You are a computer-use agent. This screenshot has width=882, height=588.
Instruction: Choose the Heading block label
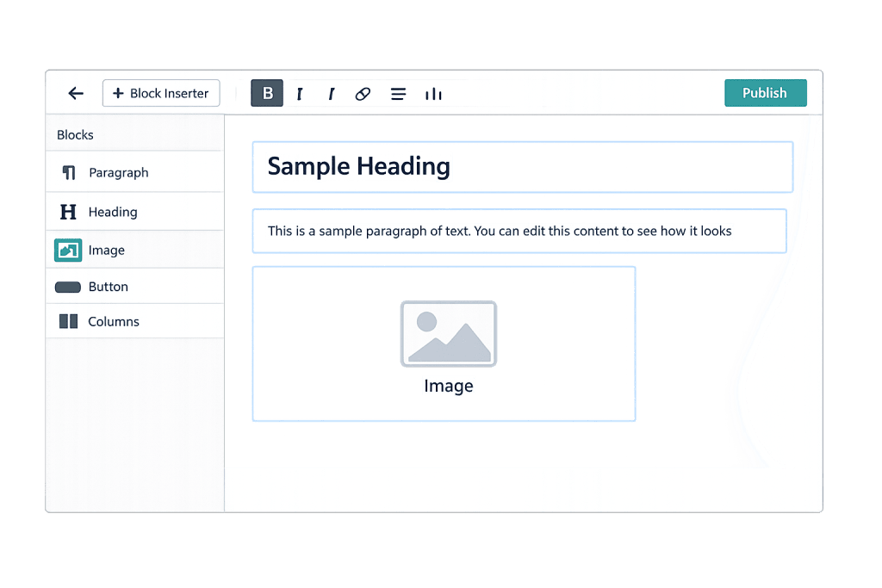pyautogui.click(x=113, y=212)
